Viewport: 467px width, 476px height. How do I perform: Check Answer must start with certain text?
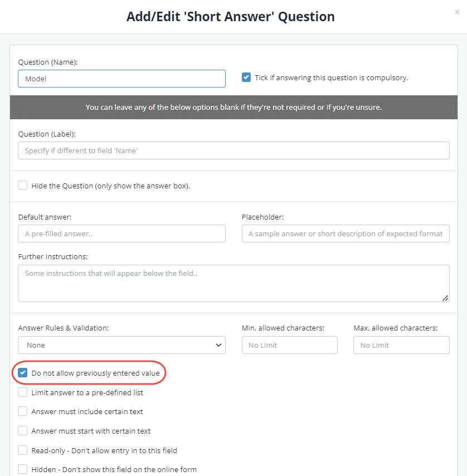tap(23, 431)
